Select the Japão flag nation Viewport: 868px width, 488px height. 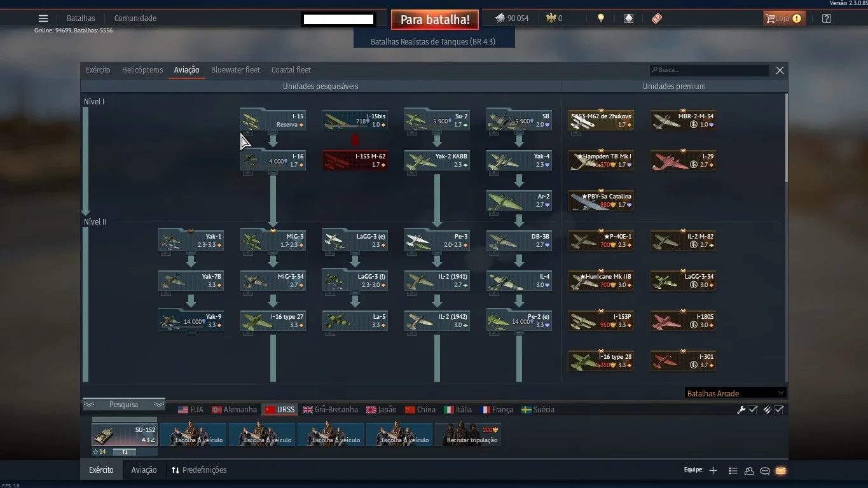pos(381,410)
